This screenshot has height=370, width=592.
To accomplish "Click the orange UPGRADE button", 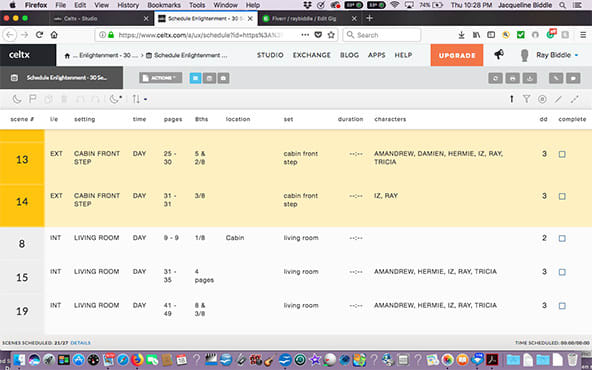I will [x=457, y=55].
